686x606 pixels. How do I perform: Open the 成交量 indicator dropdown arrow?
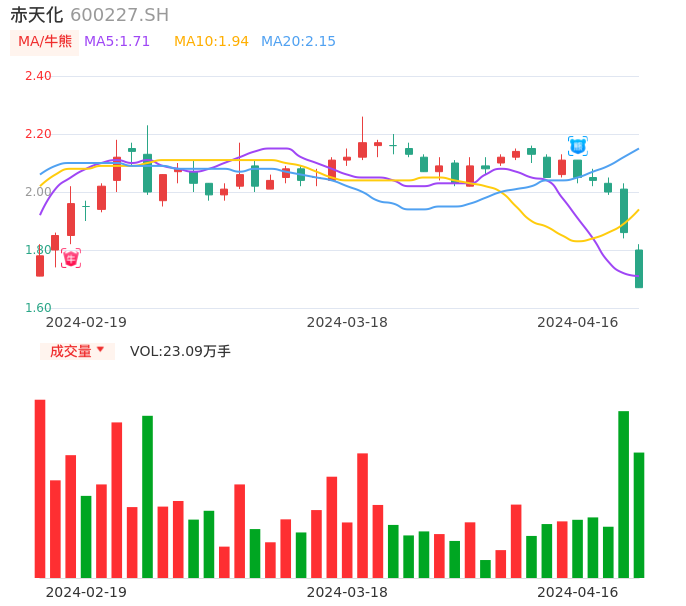(x=100, y=350)
